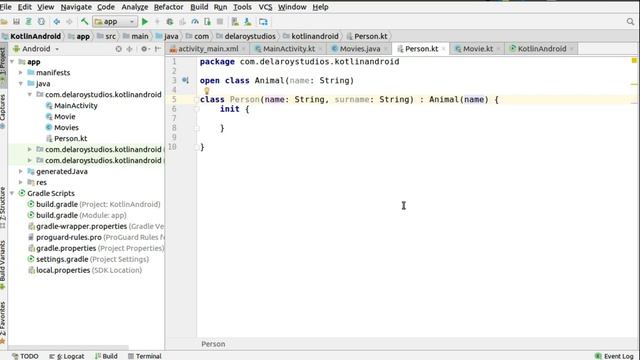The image size is (640, 360).
Task: Open the File menu
Action: 6,7
